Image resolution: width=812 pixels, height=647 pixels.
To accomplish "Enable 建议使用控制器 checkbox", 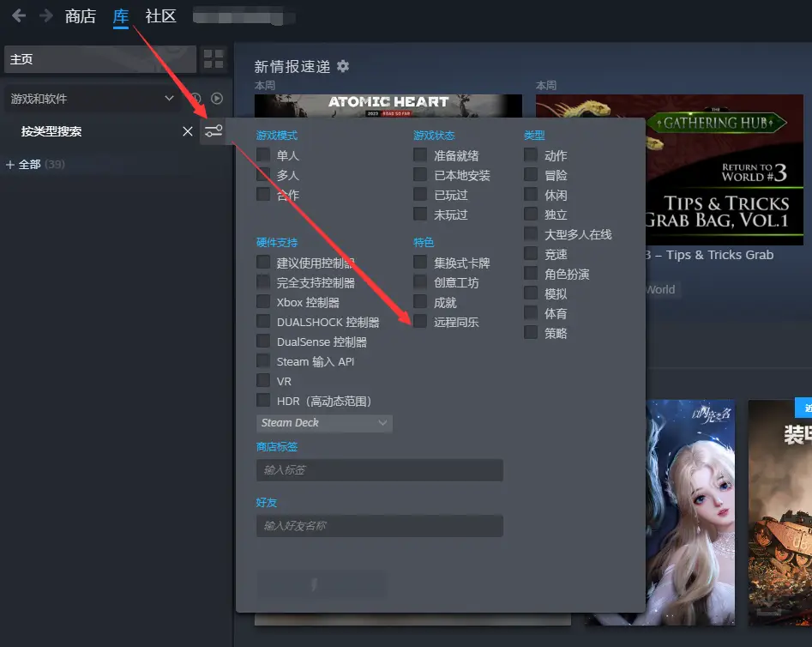I will coord(263,262).
